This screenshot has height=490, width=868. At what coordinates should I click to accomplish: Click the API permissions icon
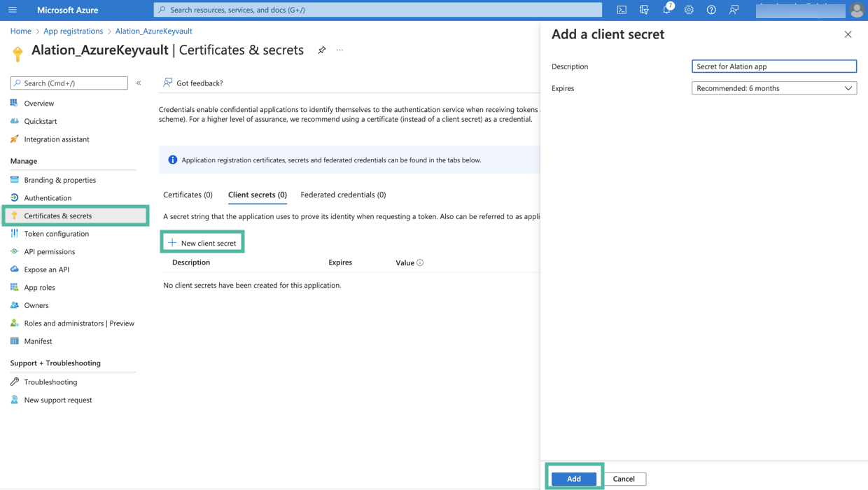click(14, 251)
